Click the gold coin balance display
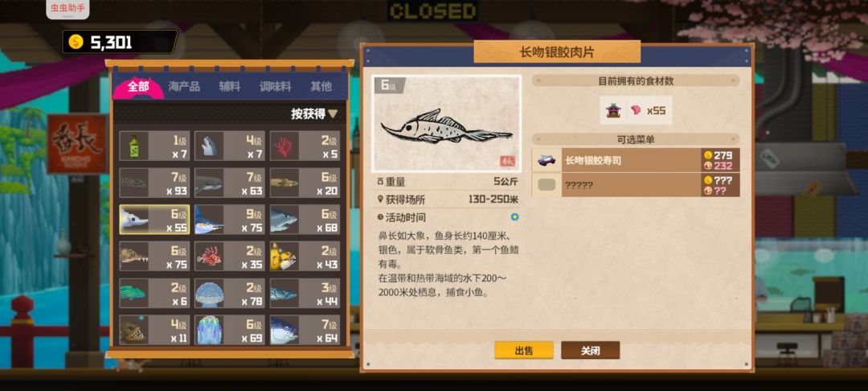The width and height of the screenshot is (868, 391). [x=120, y=42]
